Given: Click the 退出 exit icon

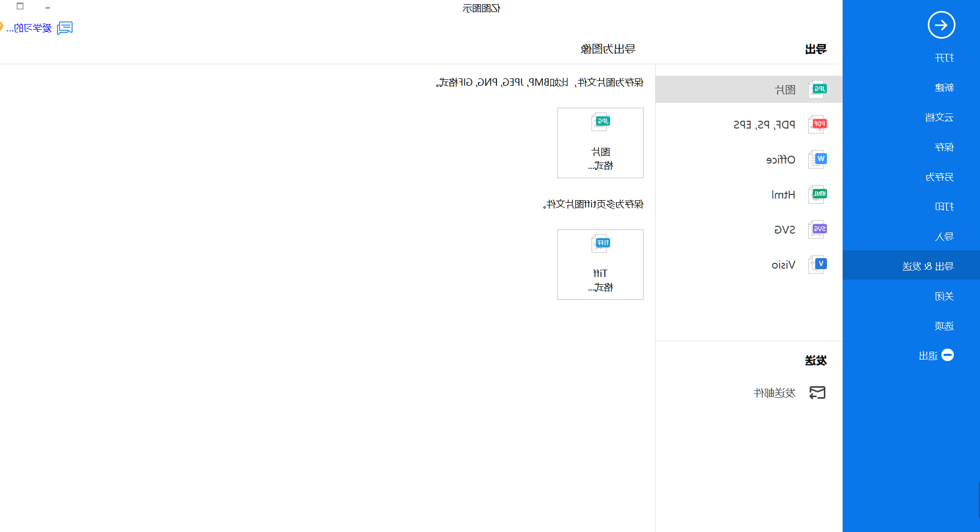Looking at the screenshot, I should [948, 355].
